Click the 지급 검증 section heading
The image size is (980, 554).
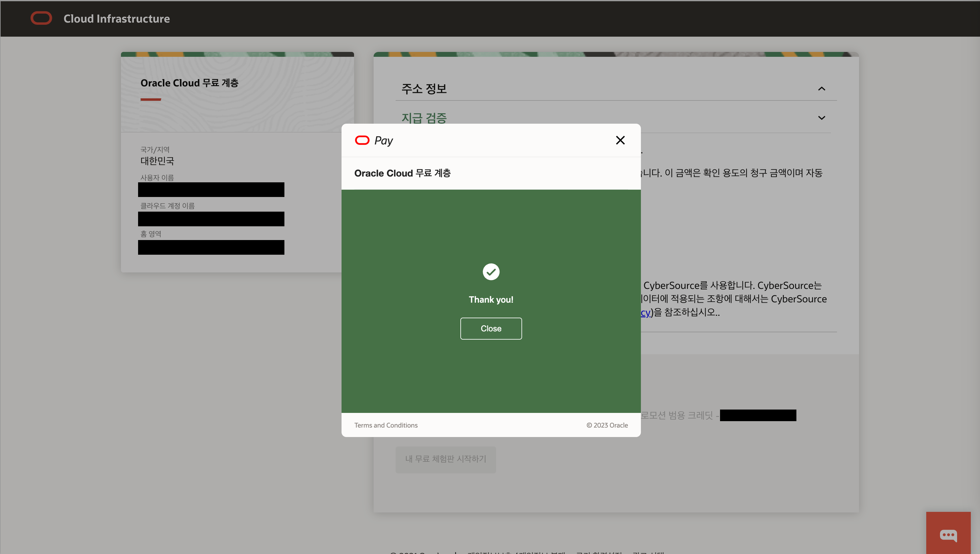(424, 118)
